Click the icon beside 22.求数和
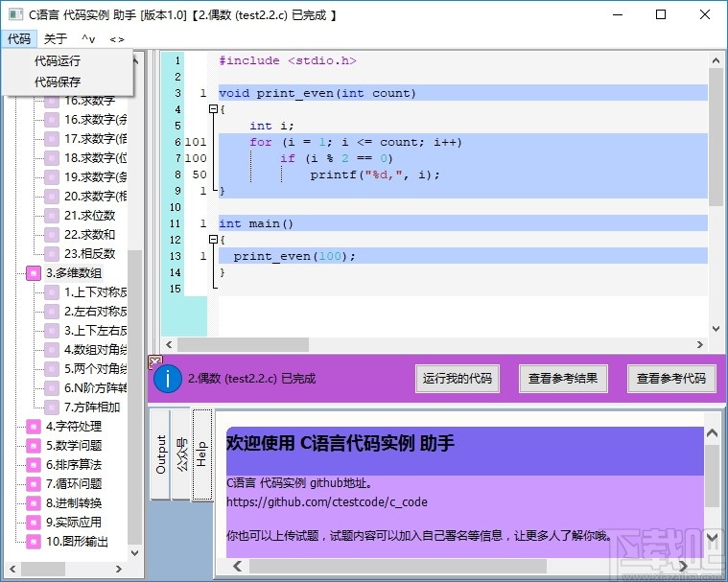The height and width of the screenshot is (582, 728). [52, 234]
